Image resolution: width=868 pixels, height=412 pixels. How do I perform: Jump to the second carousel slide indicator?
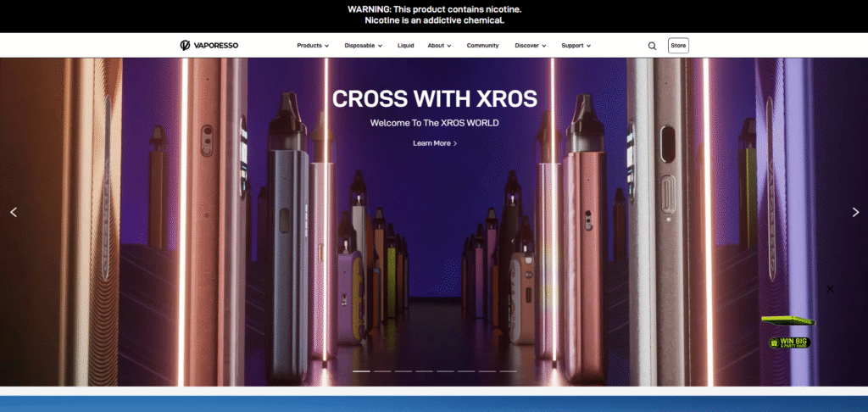tap(382, 371)
